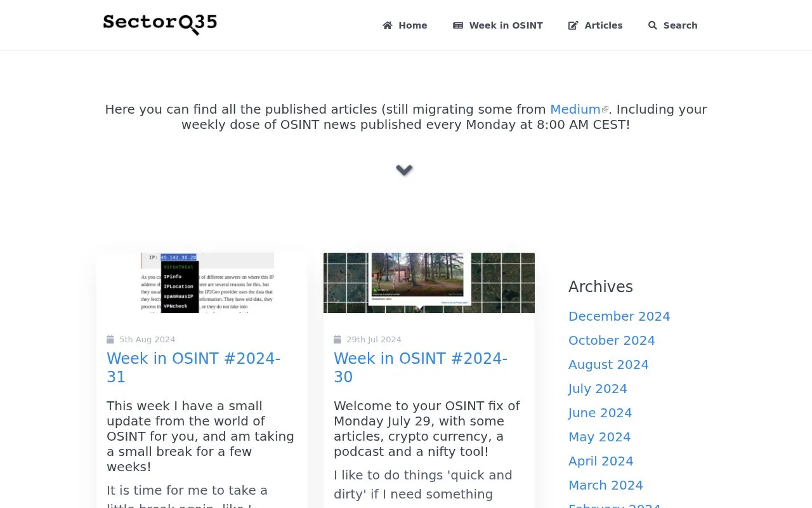Image resolution: width=812 pixels, height=508 pixels.
Task: Click the IP lookup thumbnail of #2024-31
Action: pyautogui.click(x=202, y=283)
